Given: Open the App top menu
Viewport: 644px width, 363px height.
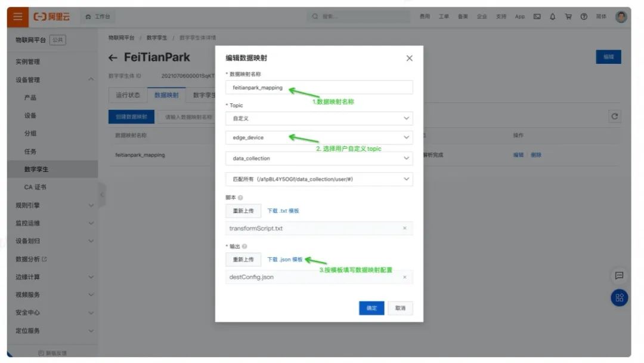Looking at the screenshot, I should (520, 17).
